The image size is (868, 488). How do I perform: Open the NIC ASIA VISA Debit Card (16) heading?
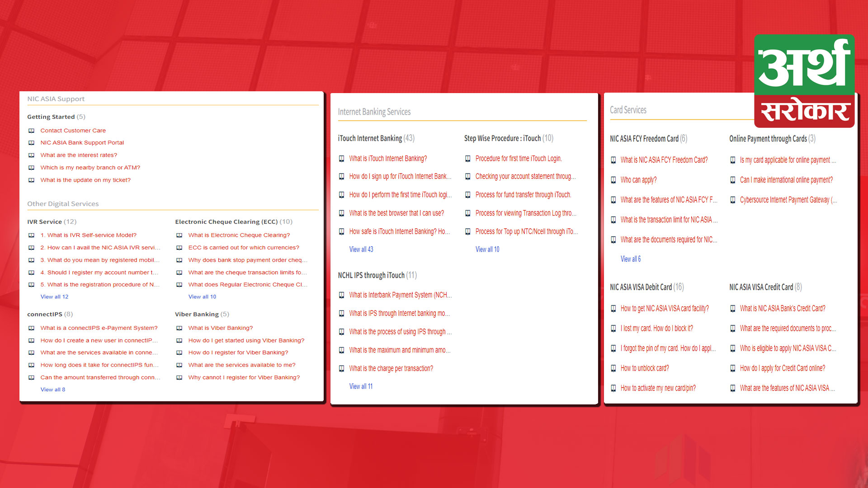[646, 287]
